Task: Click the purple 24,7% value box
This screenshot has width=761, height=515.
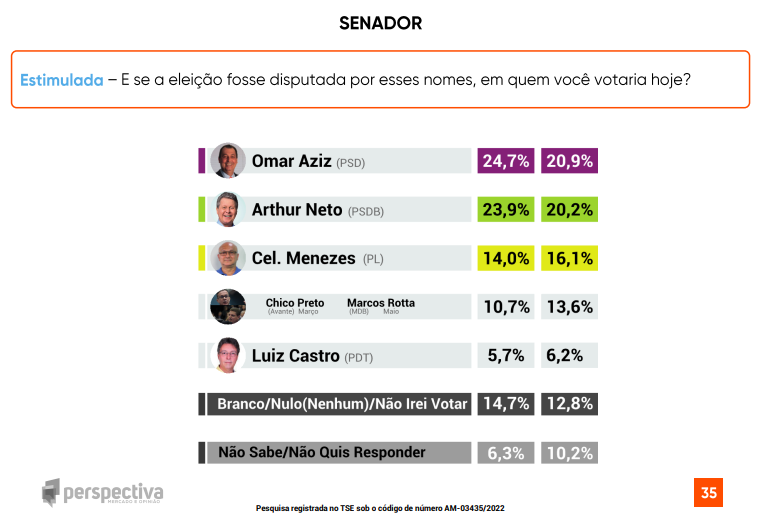Action: tap(506, 161)
